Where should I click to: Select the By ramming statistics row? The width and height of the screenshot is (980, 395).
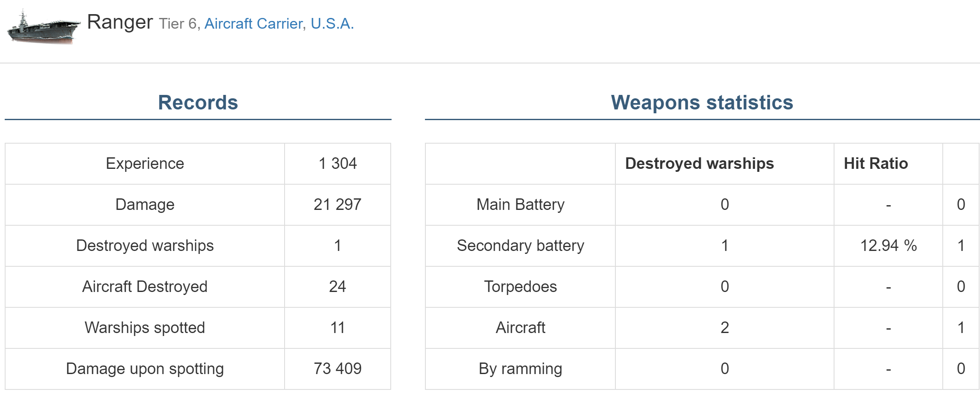coord(520,368)
